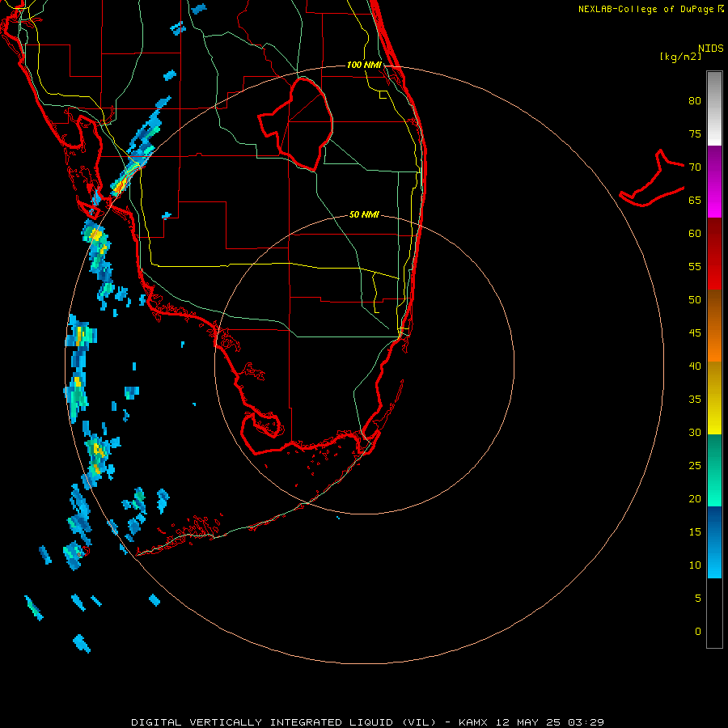728x728 pixels.
Task: Click the VIL product caption at bottom
Action: point(368,722)
